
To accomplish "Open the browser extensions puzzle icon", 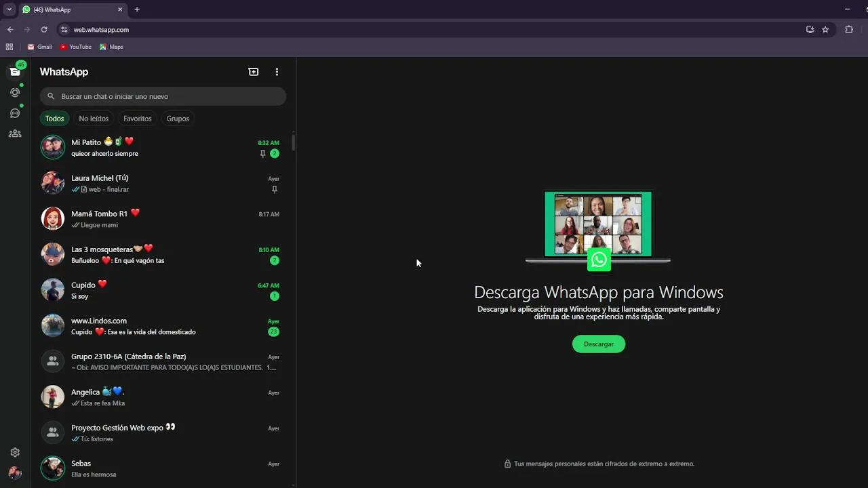I will (x=849, y=30).
